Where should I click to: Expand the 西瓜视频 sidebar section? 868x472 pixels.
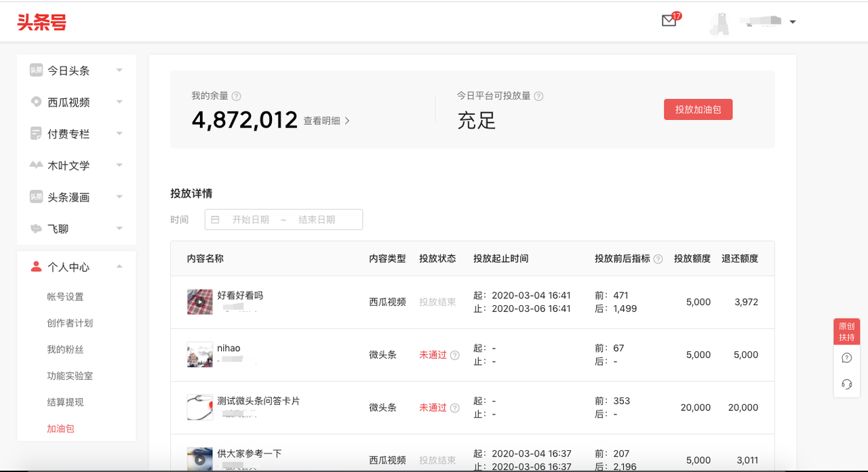119,102
